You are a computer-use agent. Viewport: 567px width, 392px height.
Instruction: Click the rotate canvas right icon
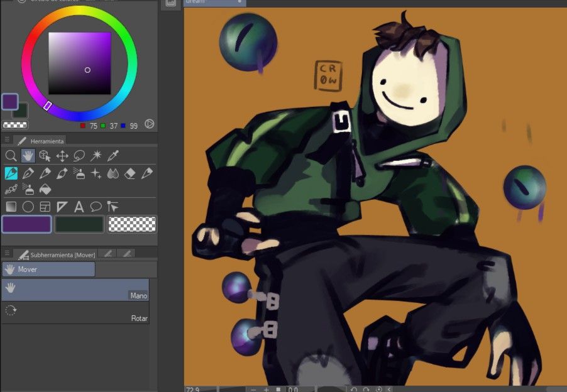tap(366, 389)
